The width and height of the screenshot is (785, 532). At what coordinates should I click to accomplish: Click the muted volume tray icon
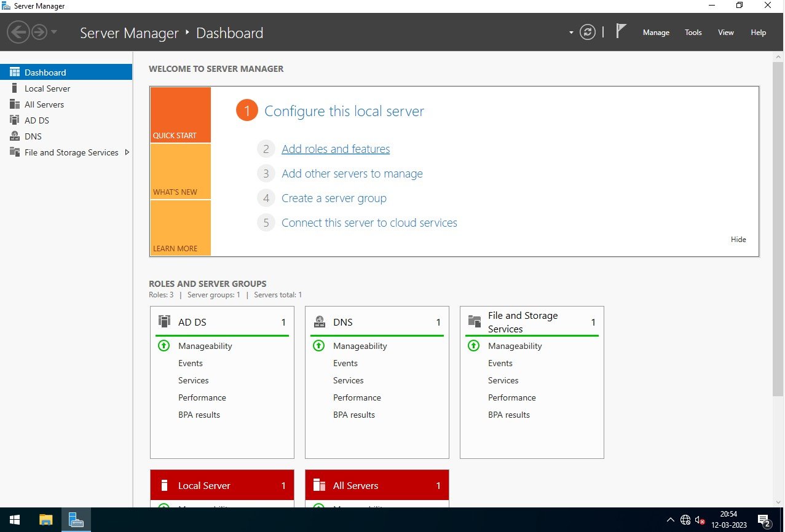[700, 520]
